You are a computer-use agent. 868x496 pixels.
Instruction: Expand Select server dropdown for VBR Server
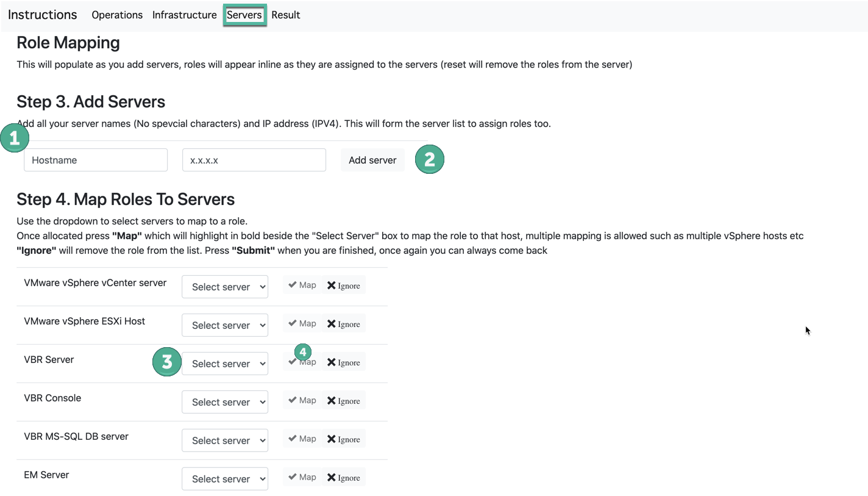pos(225,364)
